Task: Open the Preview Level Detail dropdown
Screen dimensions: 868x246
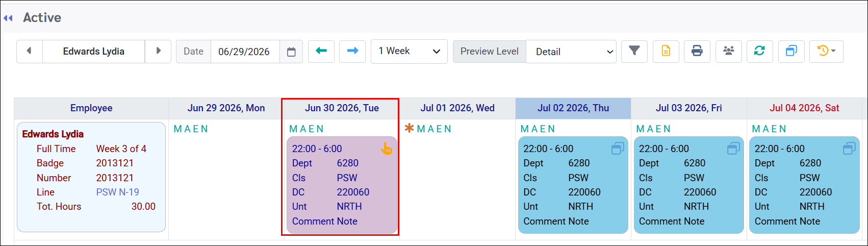Action: pos(571,52)
